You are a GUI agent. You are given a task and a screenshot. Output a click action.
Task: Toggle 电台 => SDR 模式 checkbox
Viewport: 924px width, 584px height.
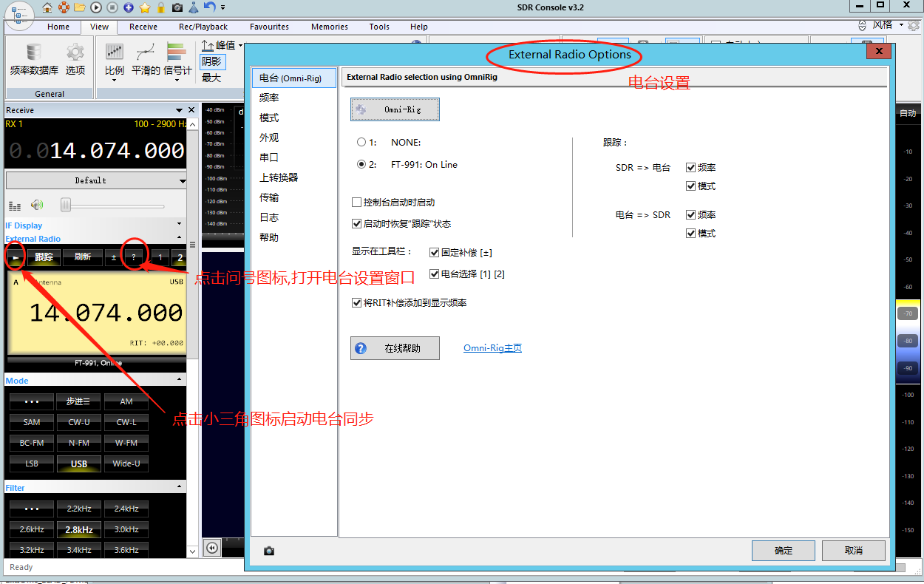(690, 233)
